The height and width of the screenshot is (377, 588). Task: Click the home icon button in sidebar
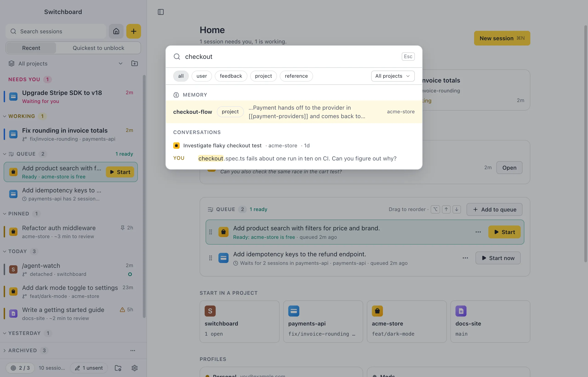(116, 31)
